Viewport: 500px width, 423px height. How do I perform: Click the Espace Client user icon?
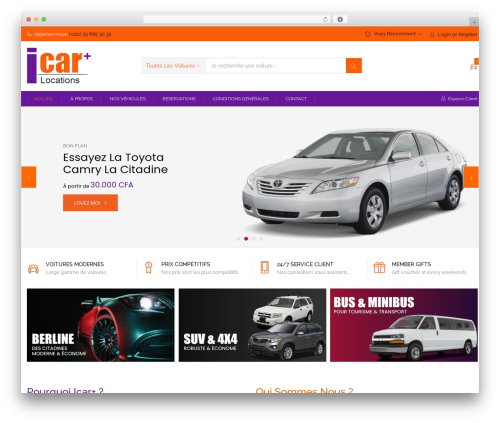(x=443, y=98)
